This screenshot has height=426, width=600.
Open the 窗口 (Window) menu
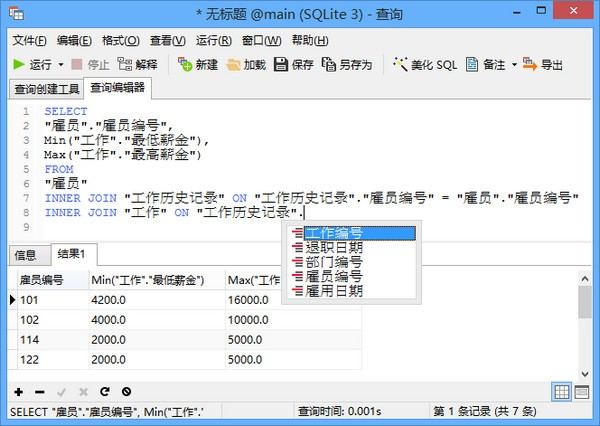pos(261,40)
